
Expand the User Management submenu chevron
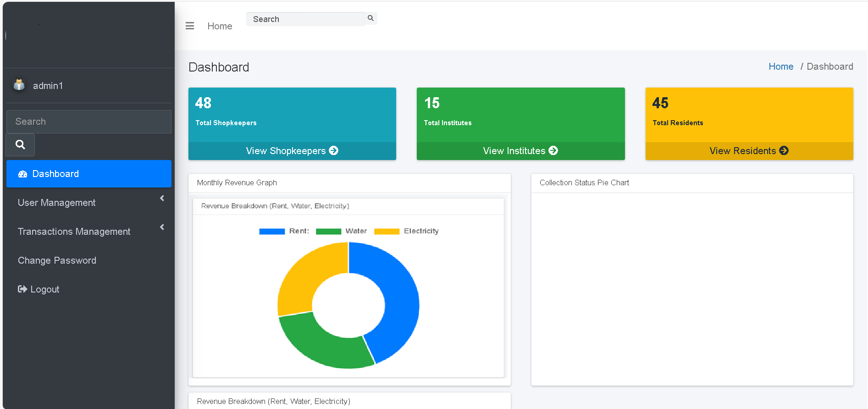point(162,198)
